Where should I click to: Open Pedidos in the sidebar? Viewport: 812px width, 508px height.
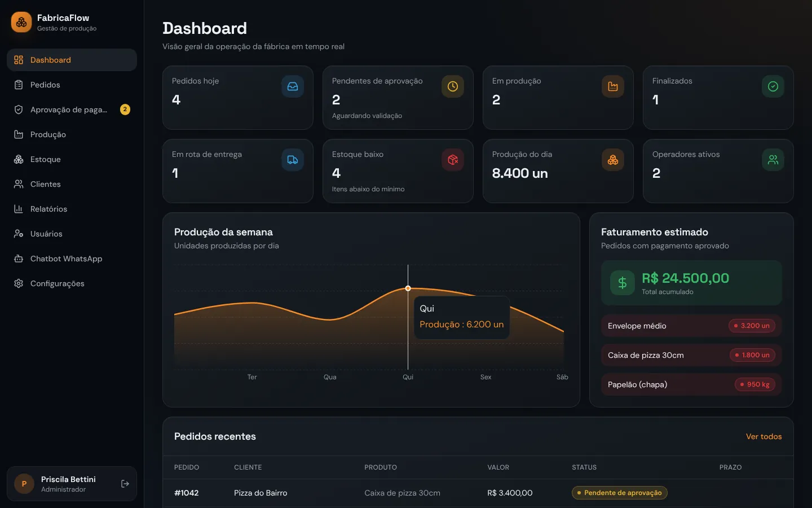point(72,85)
